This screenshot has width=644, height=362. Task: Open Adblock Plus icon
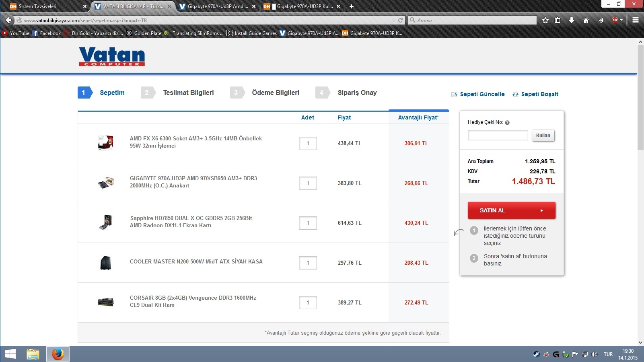point(615,20)
